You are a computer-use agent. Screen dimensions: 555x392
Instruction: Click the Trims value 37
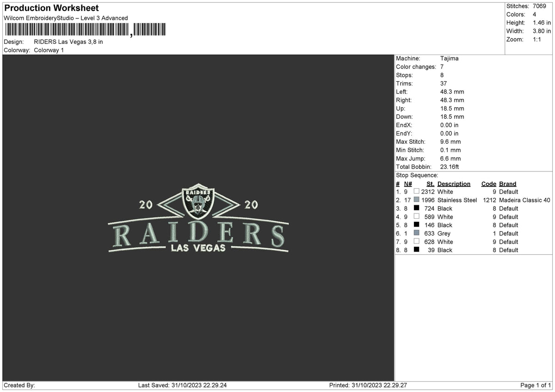click(x=444, y=83)
